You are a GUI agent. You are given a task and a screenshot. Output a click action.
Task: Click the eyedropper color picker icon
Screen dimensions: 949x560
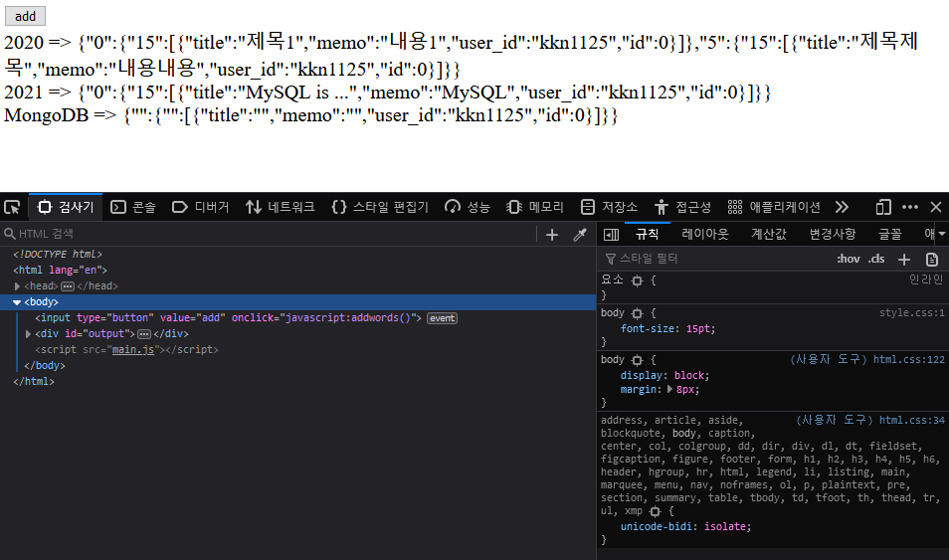click(580, 235)
